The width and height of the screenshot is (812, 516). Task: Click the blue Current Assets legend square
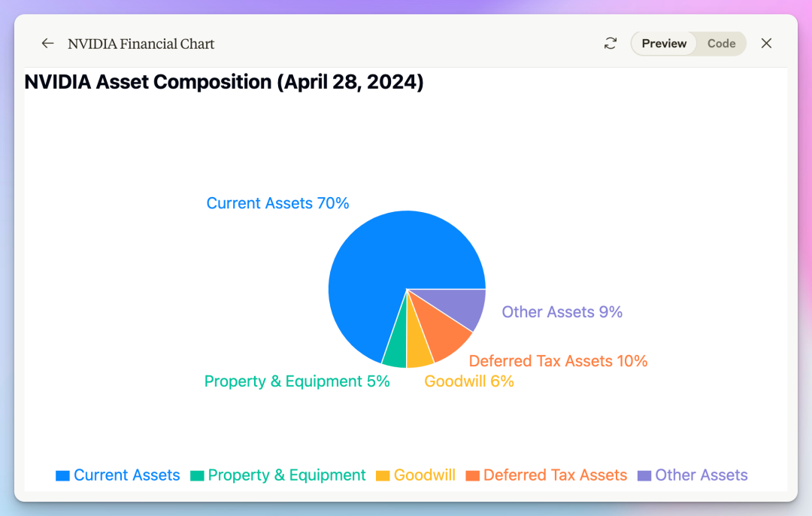click(62, 476)
